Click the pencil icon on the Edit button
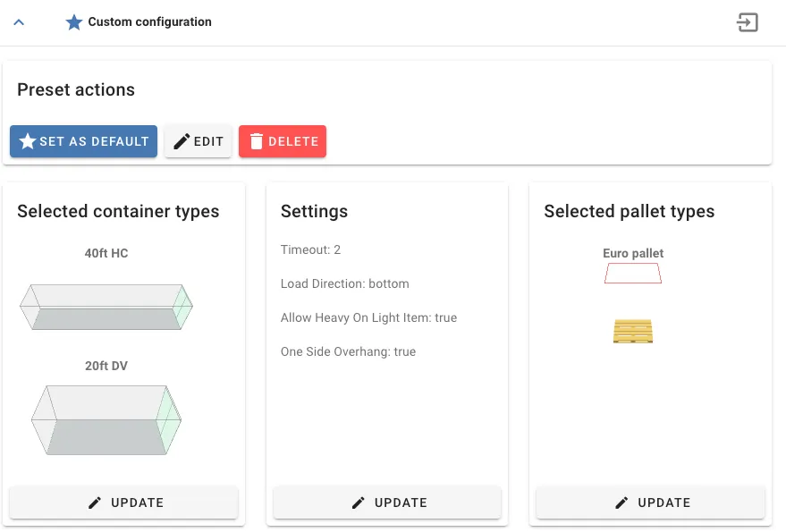Image resolution: width=786 pixels, height=532 pixels. 183,140
